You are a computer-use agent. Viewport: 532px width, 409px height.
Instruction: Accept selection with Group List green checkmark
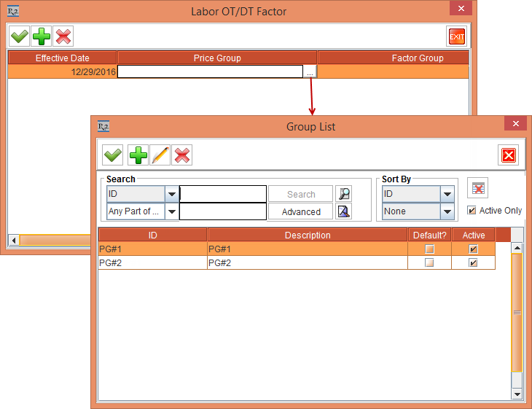tap(113, 155)
